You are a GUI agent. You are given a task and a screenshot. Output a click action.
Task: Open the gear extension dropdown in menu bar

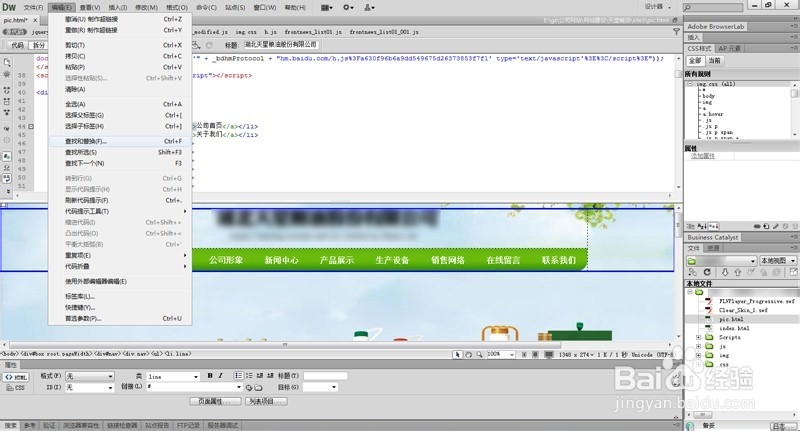[348, 8]
